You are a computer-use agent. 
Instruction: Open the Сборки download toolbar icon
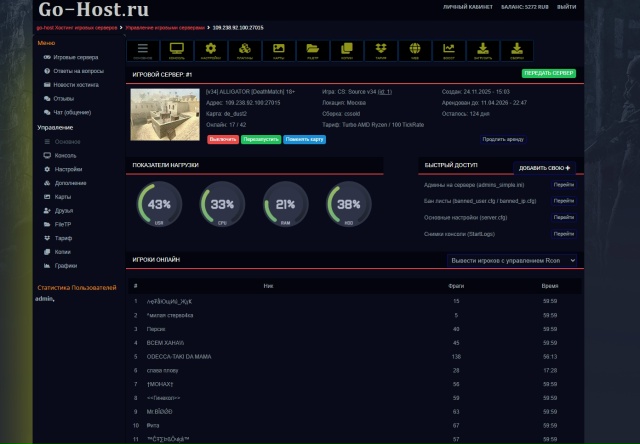point(517,51)
